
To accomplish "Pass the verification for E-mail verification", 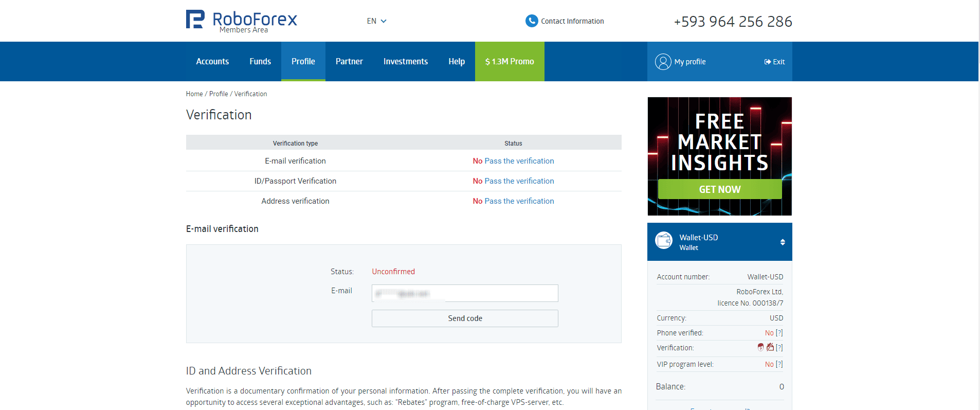I will (x=519, y=161).
